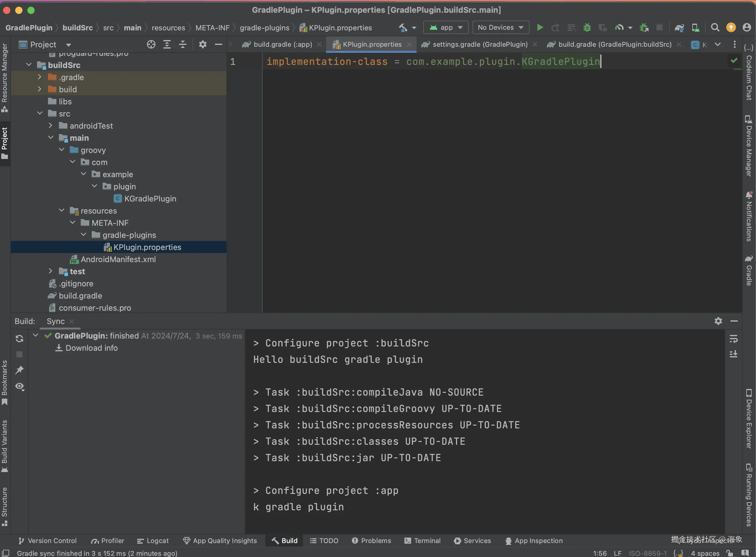Open the app run configuration dropdown
Viewport: 756px width, 557px height.
click(446, 28)
